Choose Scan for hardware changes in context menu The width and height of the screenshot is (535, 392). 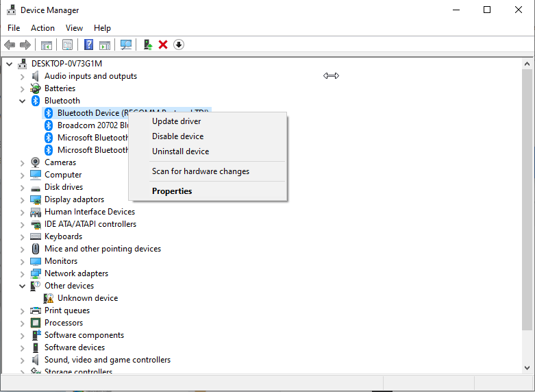click(208, 171)
